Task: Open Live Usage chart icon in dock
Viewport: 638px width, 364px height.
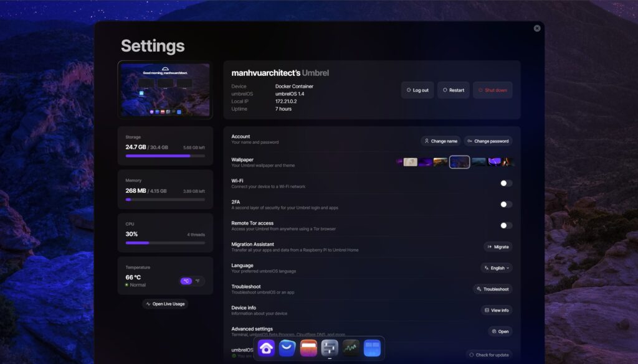Action: click(x=351, y=348)
